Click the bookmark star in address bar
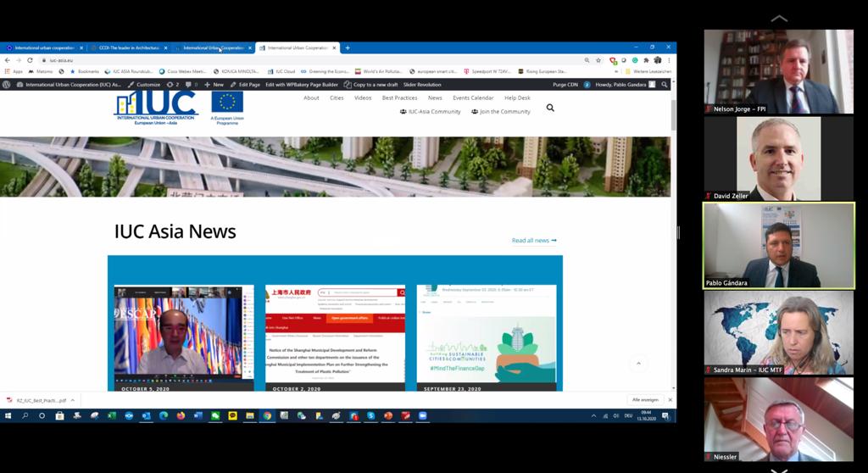 click(598, 60)
